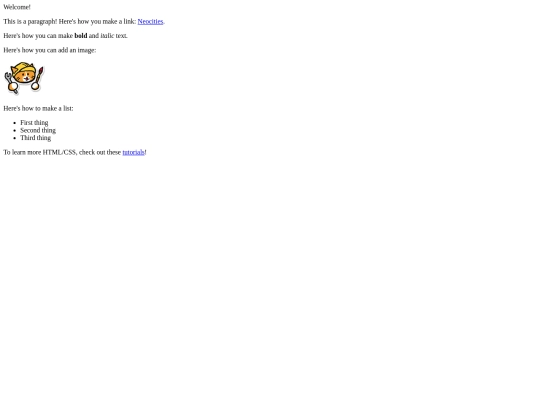Click 'Here's how to make a list:' text
Screen dimensions: 540x405
click(x=38, y=108)
